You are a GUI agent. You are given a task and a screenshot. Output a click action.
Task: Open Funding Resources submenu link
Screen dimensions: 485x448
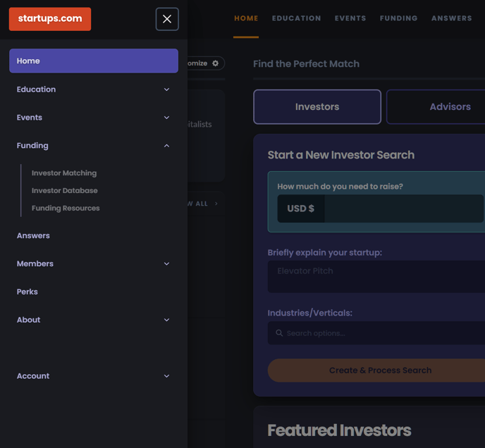[x=66, y=209]
